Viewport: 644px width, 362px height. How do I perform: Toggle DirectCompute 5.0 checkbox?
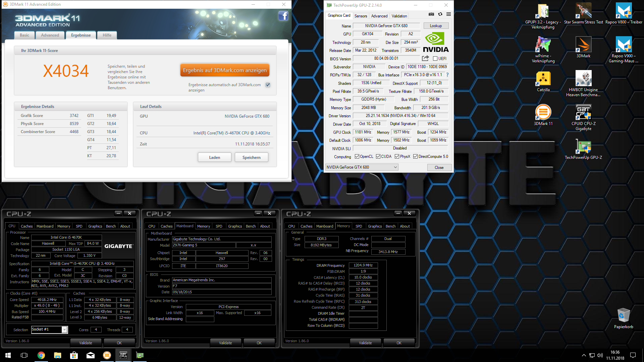(415, 157)
